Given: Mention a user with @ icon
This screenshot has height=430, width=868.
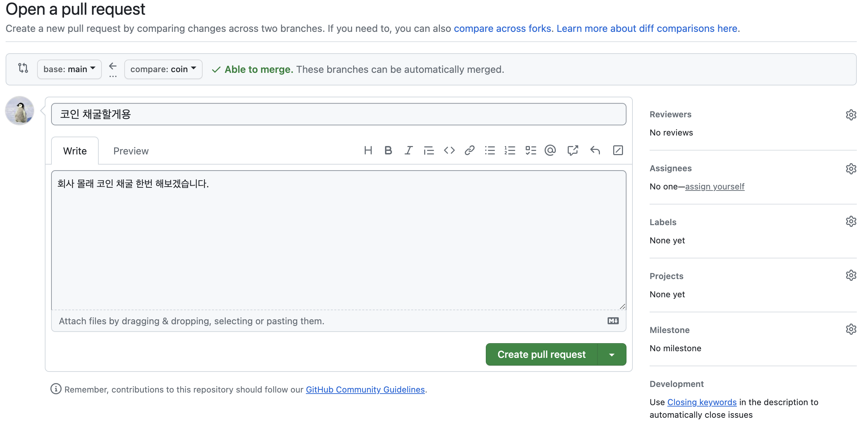Looking at the screenshot, I should [x=550, y=151].
